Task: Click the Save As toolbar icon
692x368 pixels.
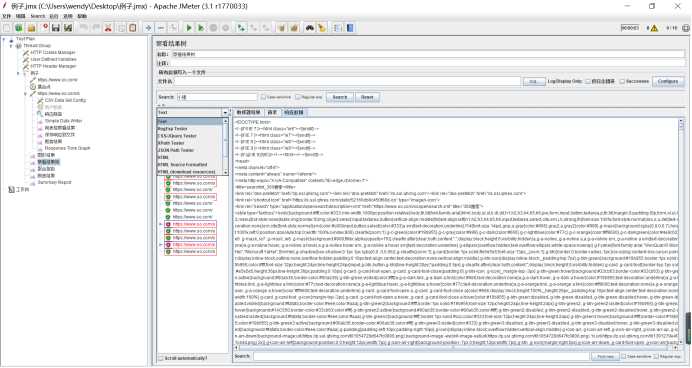Action: click(68, 28)
